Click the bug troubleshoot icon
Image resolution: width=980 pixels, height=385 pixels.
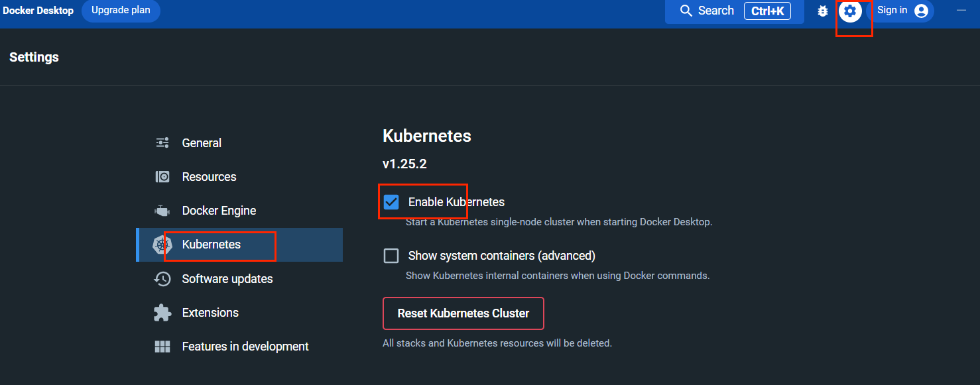(x=823, y=11)
